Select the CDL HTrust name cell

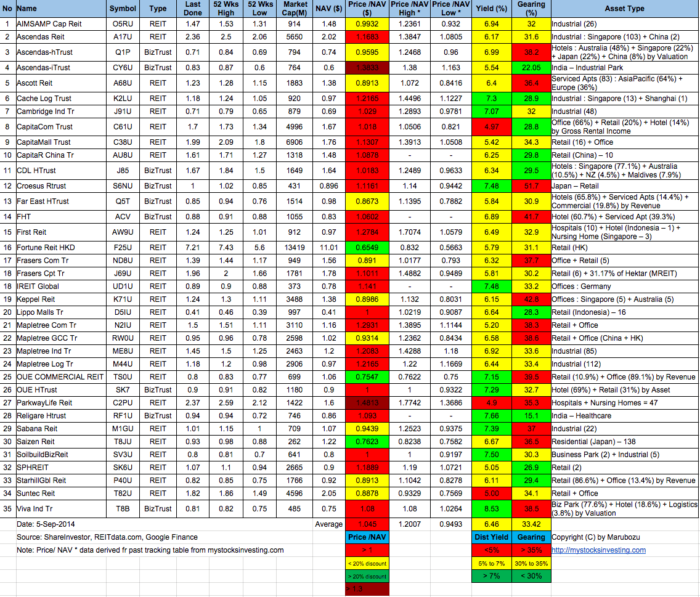coord(61,171)
